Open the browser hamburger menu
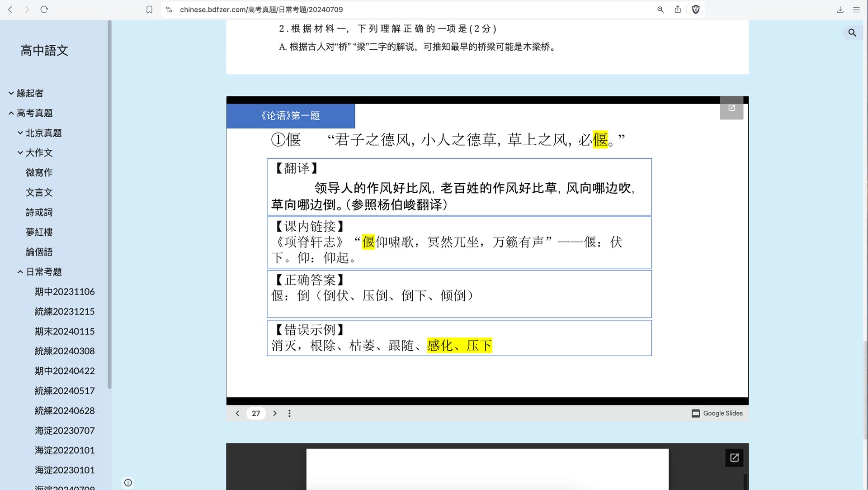 pyautogui.click(x=856, y=10)
